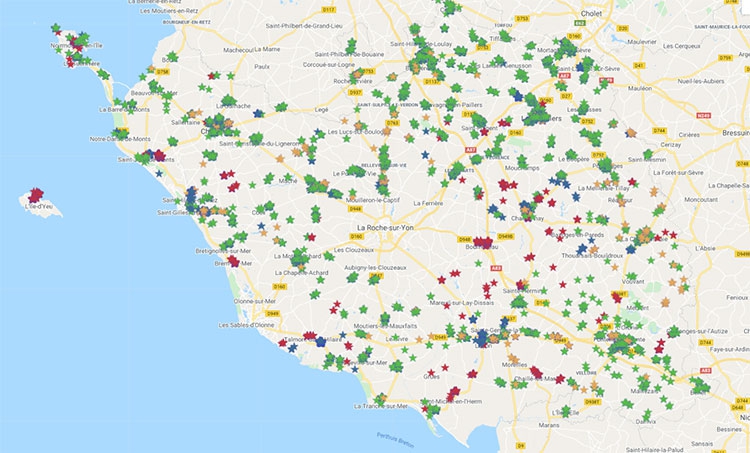Screen dimensions: 750x453
Task: Click the green marker at La Tranche-sur-Mer
Action: (380, 399)
